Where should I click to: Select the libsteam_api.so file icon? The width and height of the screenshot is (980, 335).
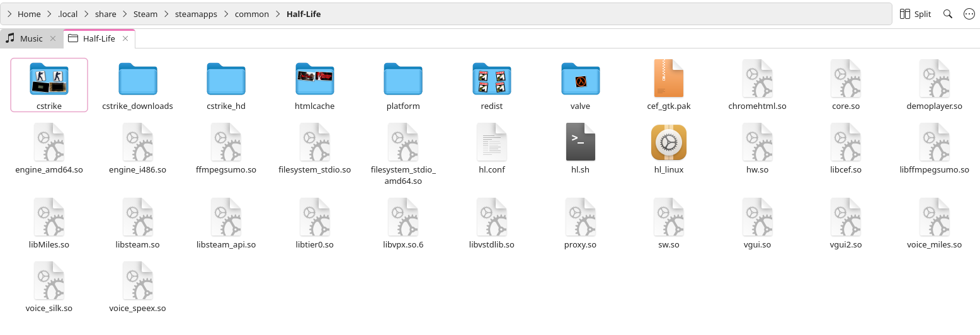(226, 217)
